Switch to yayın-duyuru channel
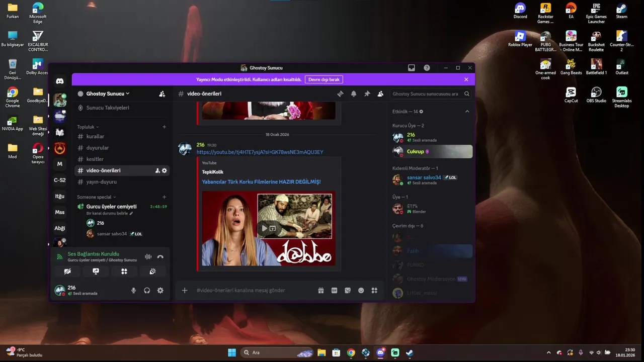The height and width of the screenshot is (362, 644). 121,182
